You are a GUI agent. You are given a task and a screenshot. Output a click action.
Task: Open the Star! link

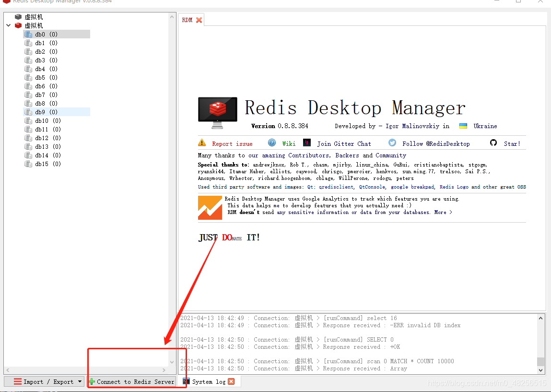click(x=512, y=144)
